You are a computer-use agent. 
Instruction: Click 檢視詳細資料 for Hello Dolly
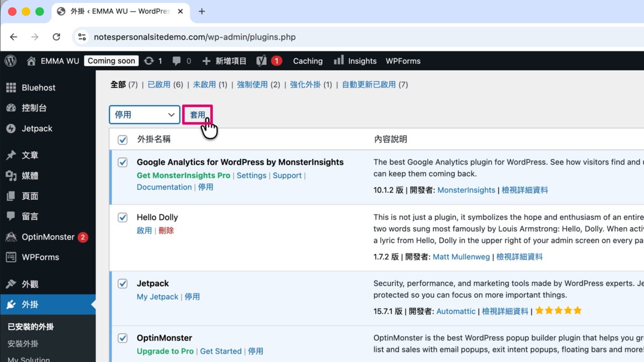point(520,256)
